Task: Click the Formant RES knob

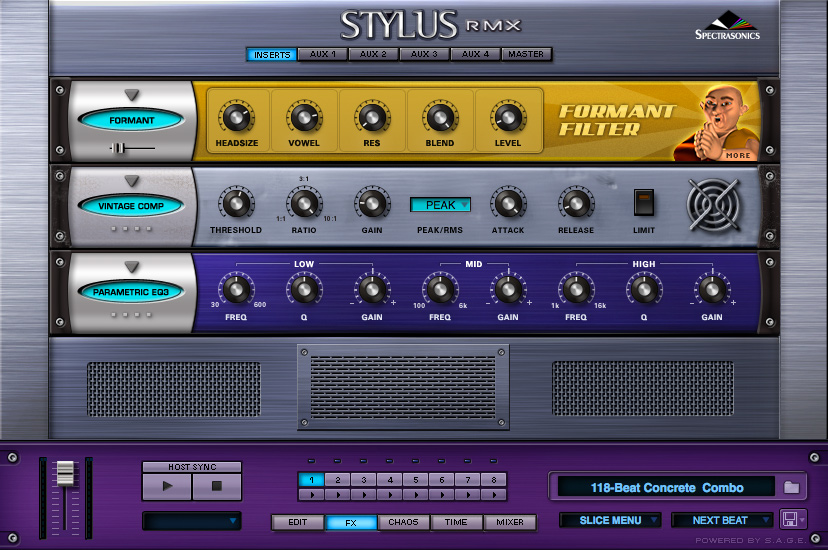Action: click(x=372, y=117)
